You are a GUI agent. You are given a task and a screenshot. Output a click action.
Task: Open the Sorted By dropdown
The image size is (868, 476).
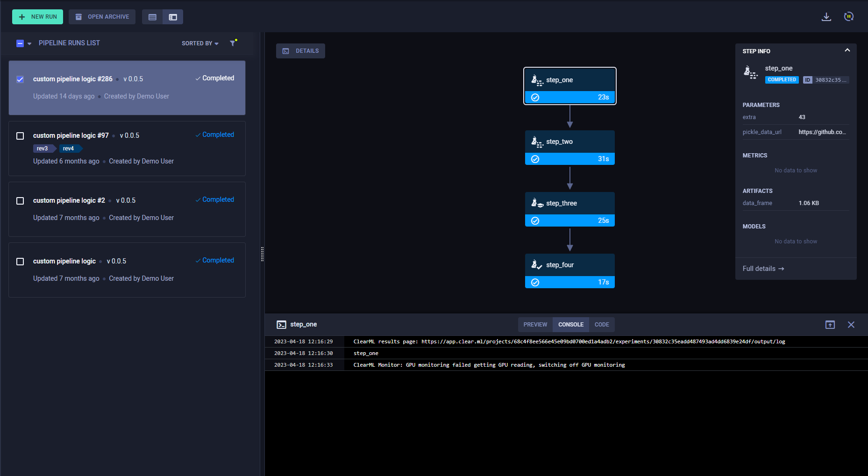click(200, 43)
